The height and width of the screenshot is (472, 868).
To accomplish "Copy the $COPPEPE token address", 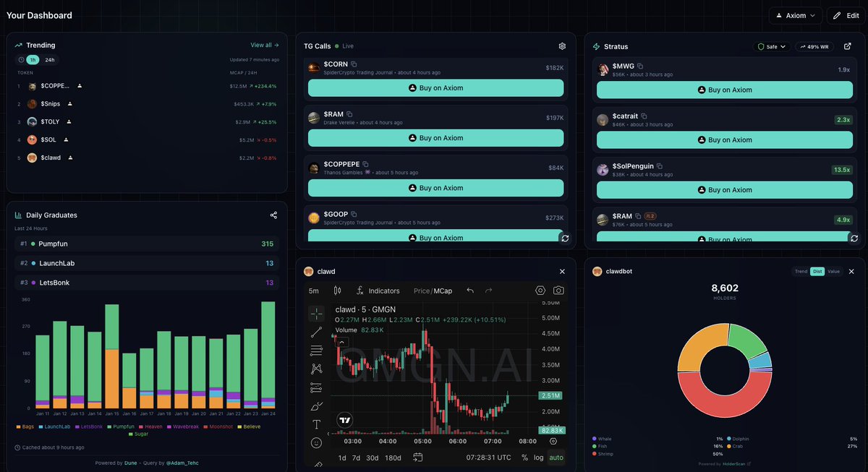I will (365, 164).
